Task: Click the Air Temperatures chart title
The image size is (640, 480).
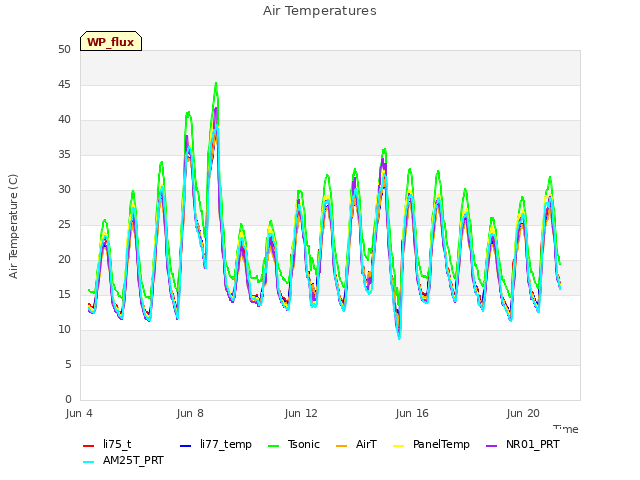Action: point(320,11)
